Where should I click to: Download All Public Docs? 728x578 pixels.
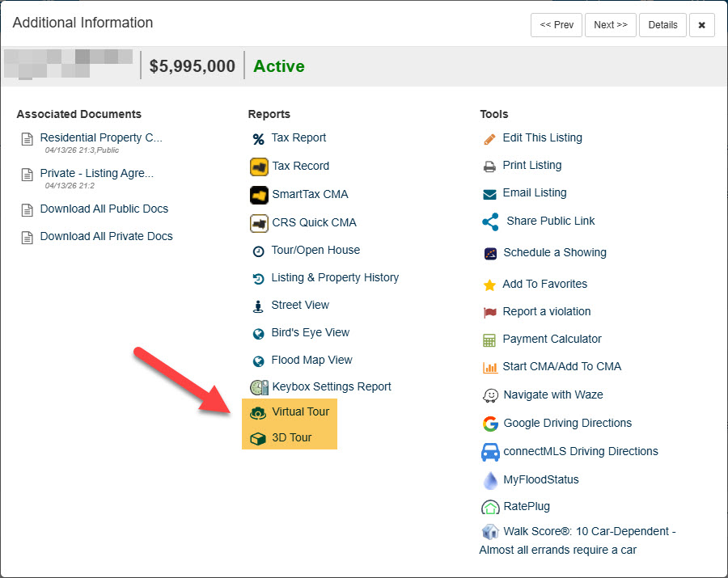[104, 209]
